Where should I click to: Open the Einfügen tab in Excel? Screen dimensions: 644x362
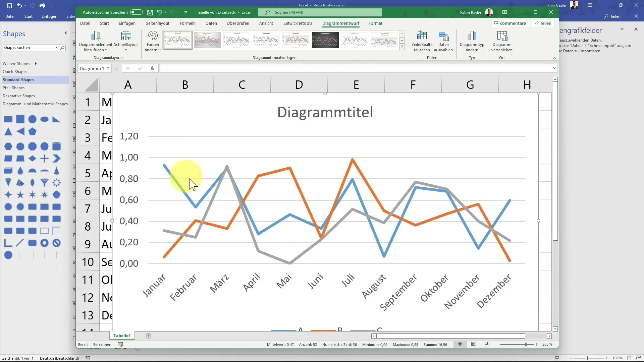click(x=127, y=23)
